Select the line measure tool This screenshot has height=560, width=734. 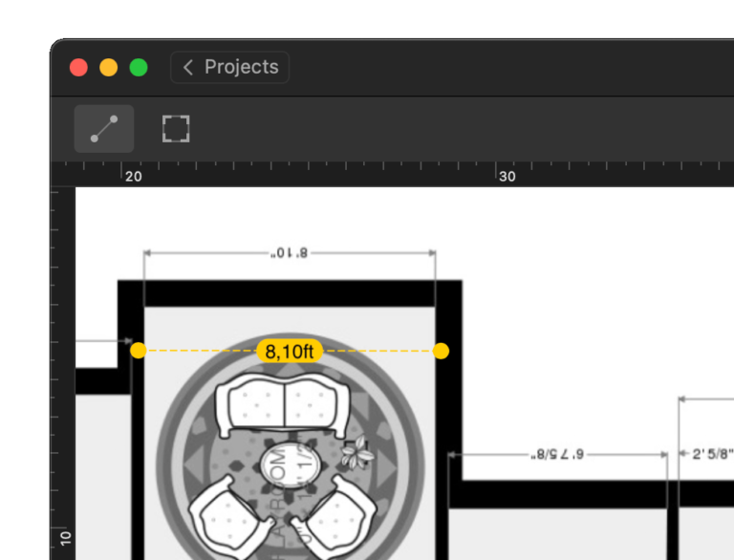(x=104, y=129)
